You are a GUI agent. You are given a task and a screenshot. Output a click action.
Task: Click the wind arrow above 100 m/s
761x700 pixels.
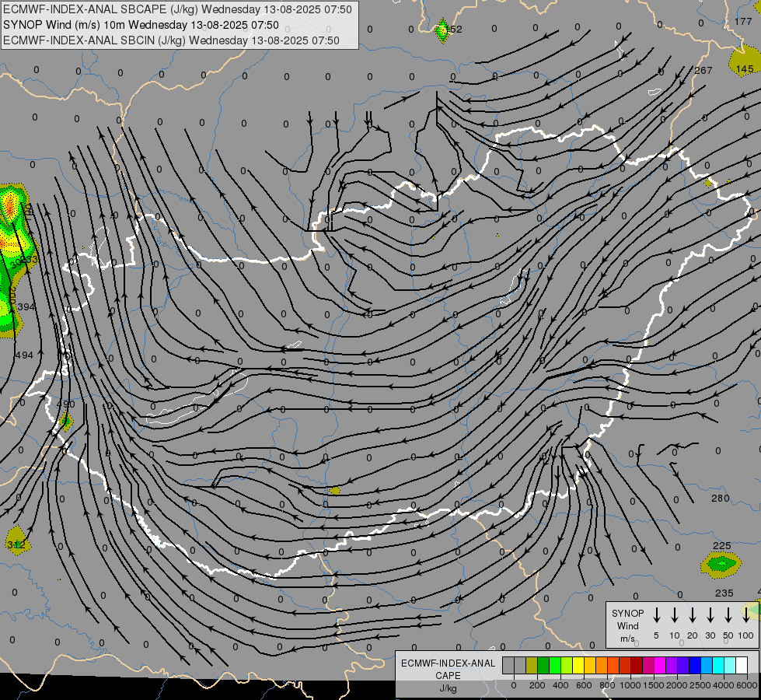pyautogui.click(x=746, y=615)
